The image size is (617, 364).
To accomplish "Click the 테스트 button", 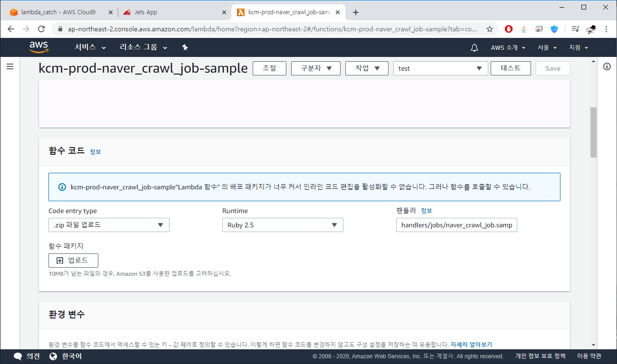I will (x=511, y=68).
